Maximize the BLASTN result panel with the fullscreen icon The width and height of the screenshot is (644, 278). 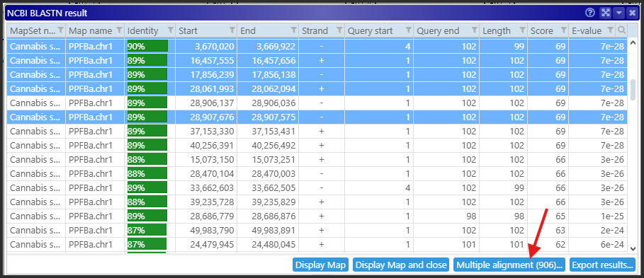tap(605, 13)
